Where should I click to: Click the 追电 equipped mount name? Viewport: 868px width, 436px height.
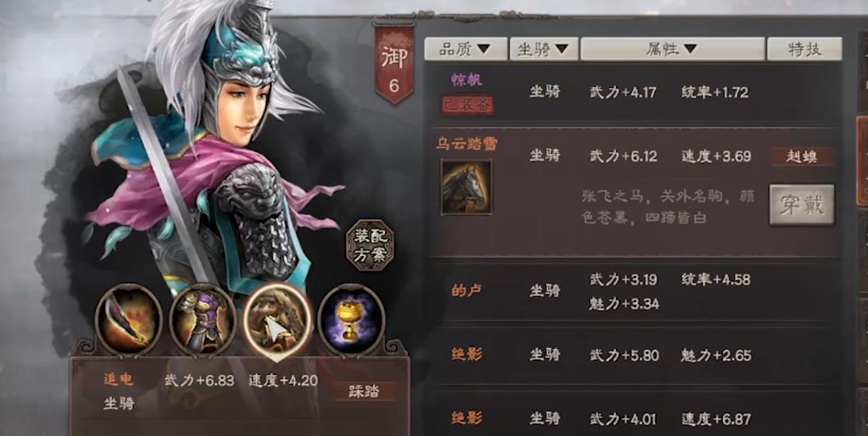pyautogui.click(x=119, y=380)
